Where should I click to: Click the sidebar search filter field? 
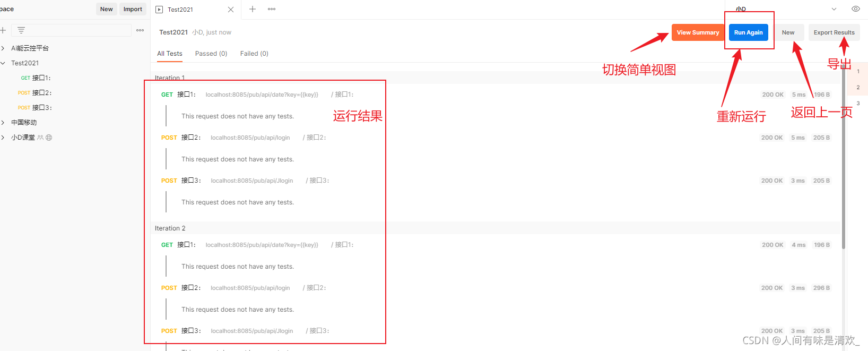coord(71,30)
